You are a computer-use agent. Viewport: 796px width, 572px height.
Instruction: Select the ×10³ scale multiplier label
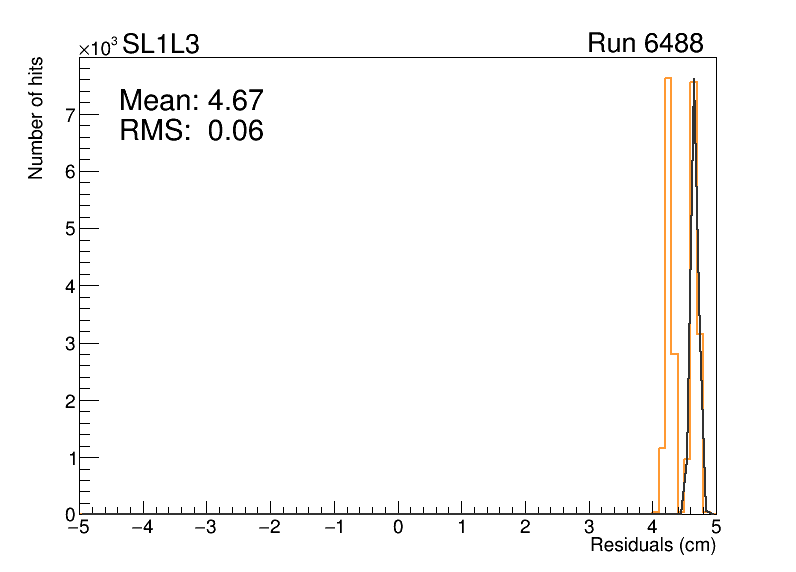pyautogui.click(x=98, y=46)
